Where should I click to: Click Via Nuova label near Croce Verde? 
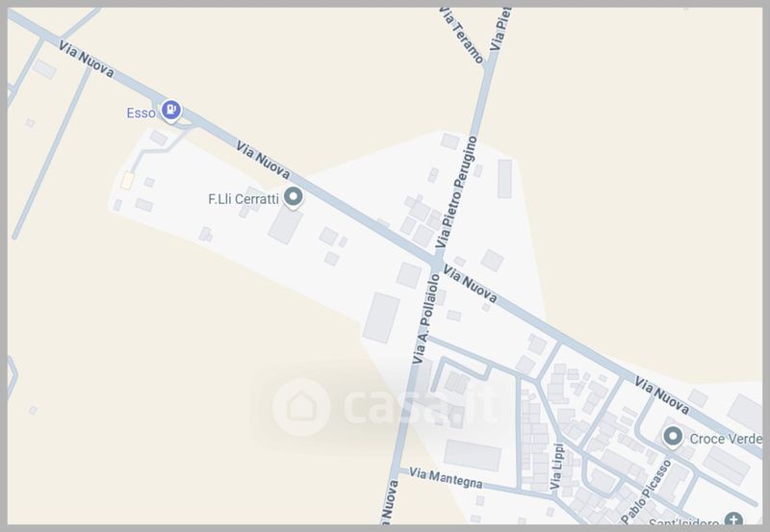click(x=662, y=395)
